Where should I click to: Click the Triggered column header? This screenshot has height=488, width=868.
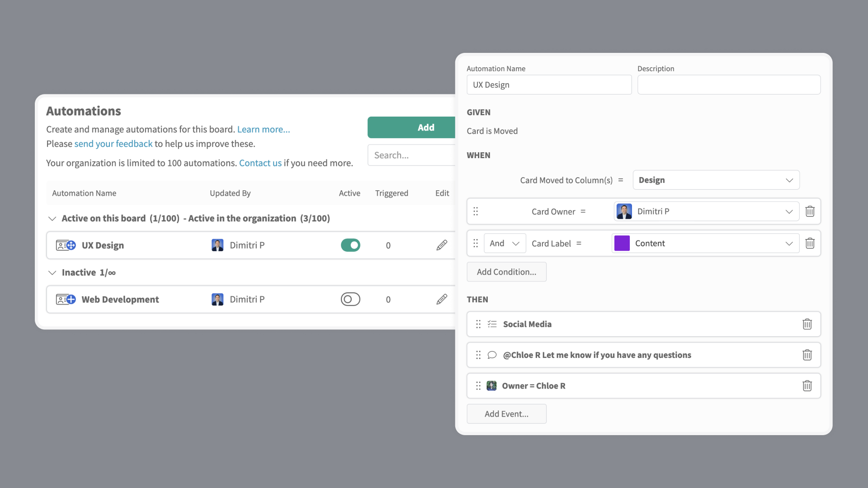[x=392, y=193]
